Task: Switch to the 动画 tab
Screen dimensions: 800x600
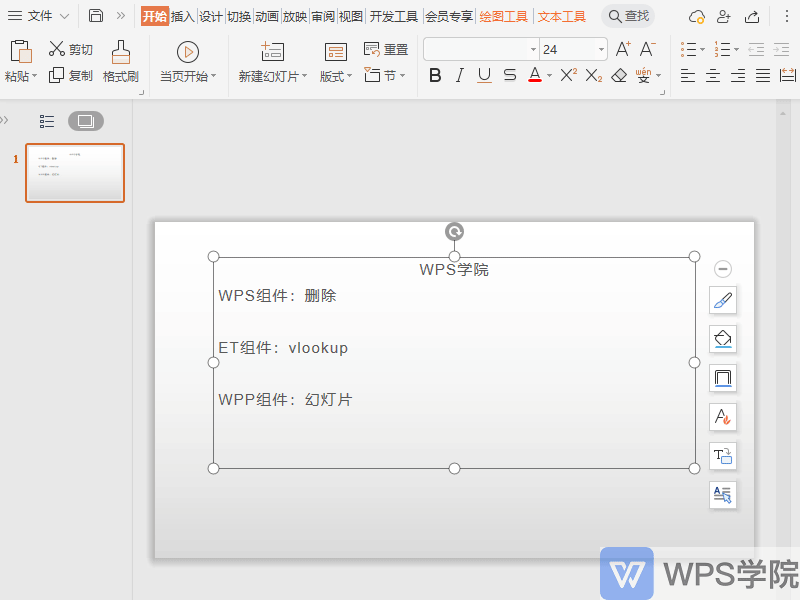Action: 266,17
